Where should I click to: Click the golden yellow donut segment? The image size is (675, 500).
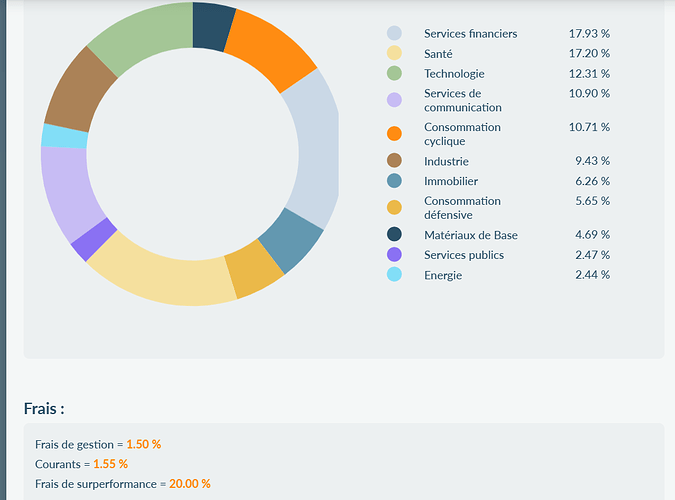coord(254,270)
